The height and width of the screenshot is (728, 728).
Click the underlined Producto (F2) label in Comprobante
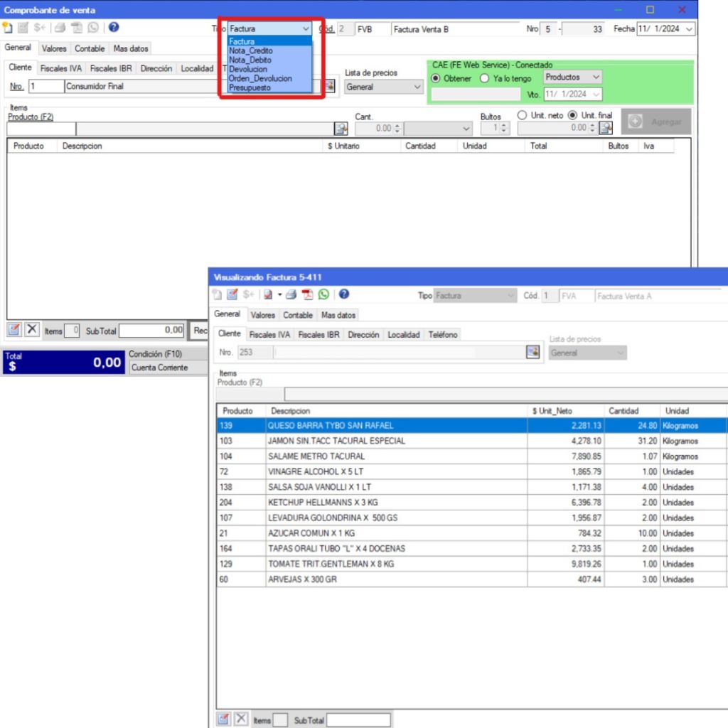[31, 117]
